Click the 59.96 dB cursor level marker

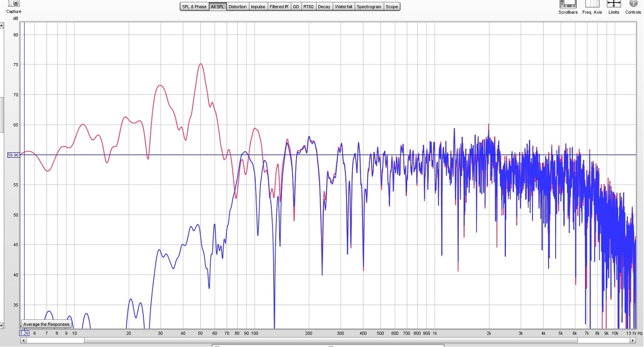point(13,155)
